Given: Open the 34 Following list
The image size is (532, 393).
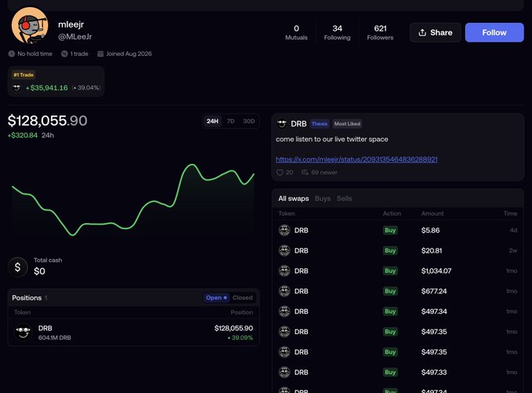Looking at the screenshot, I should tap(337, 32).
